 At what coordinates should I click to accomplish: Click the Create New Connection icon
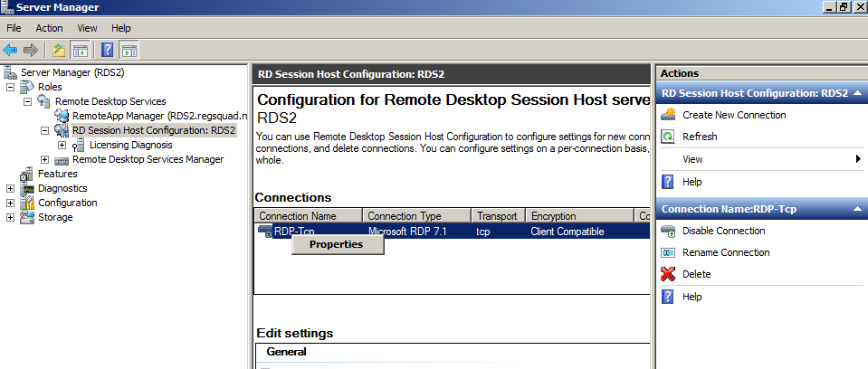point(669,115)
